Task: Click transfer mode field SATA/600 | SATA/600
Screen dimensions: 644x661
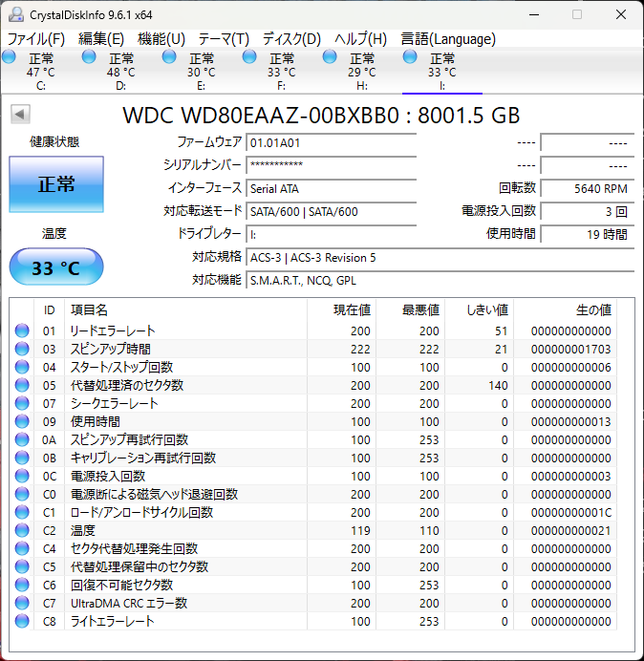Action: point(332,211)
